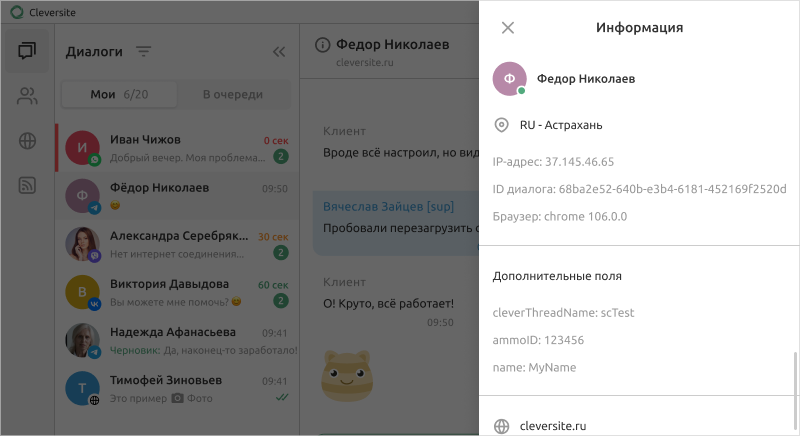Switch to the Мои tab
The image size is (800, 436).
coord(119,95)
